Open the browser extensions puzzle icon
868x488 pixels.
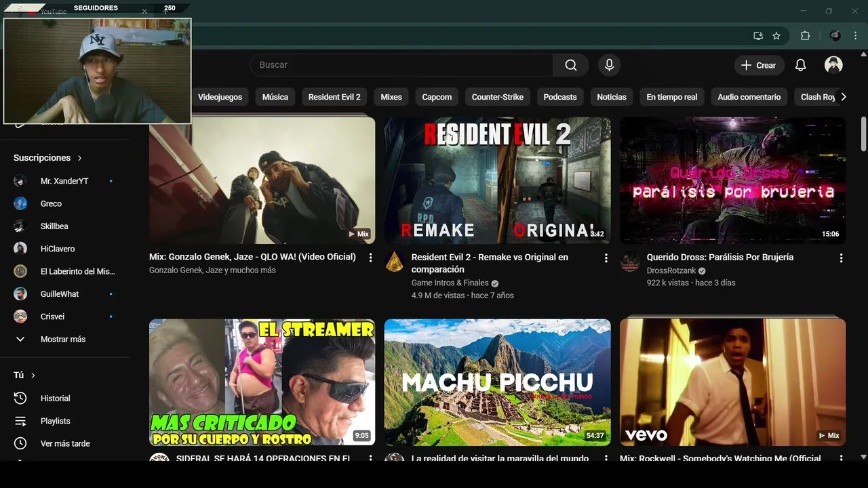pos(805,36)
